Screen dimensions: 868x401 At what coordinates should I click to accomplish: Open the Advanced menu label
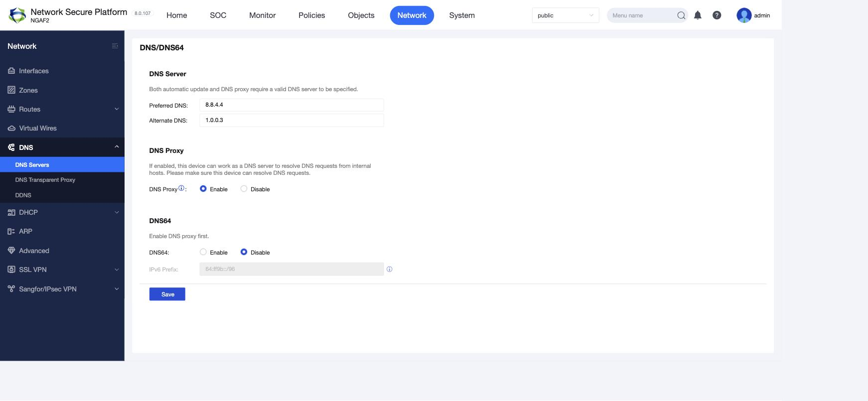[34, 251]
